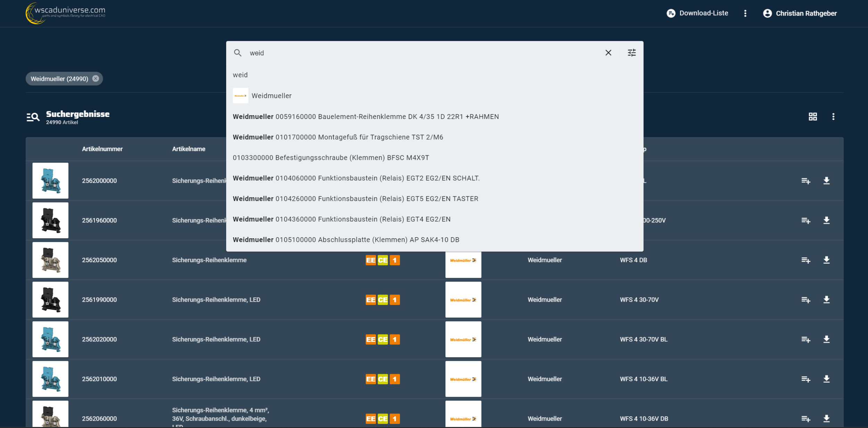
Task: Download article 2562020000
Action: coord(826,339)
